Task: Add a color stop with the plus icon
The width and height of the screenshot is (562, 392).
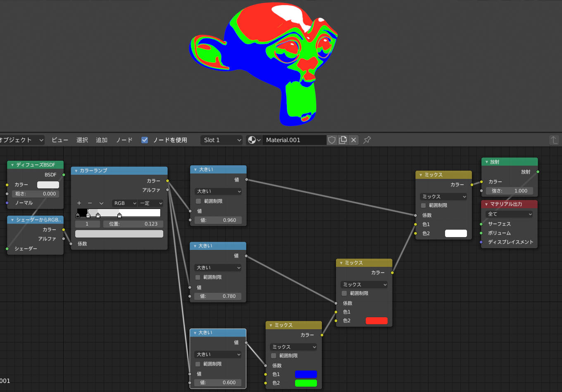Action: point(79,203)
